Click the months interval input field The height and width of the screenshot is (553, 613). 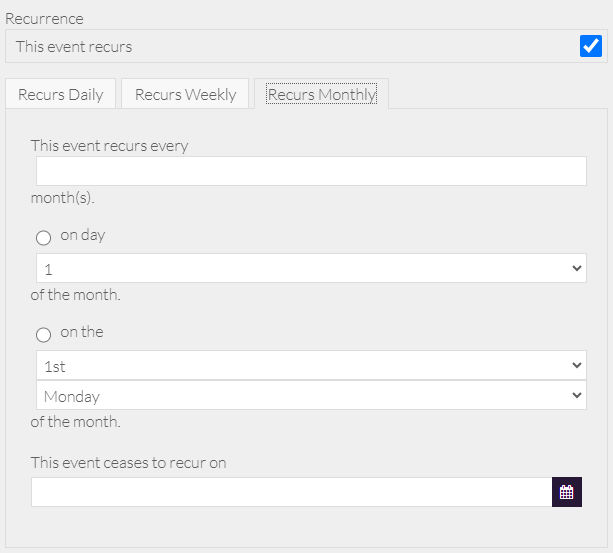pyautogui.click(x=310, y=171)
